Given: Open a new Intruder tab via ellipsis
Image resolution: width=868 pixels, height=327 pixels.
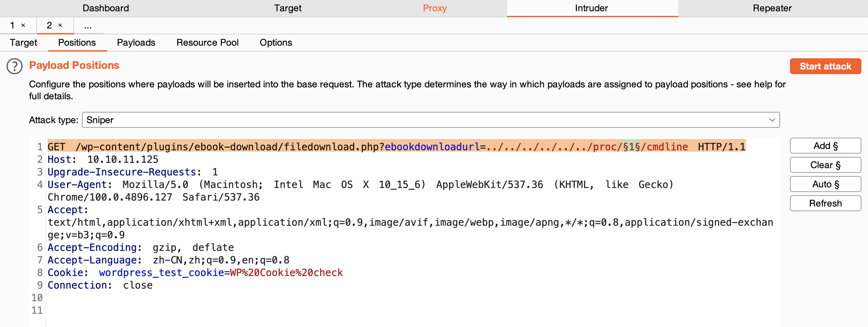Looking at the screenshot, I should (88, 26).
